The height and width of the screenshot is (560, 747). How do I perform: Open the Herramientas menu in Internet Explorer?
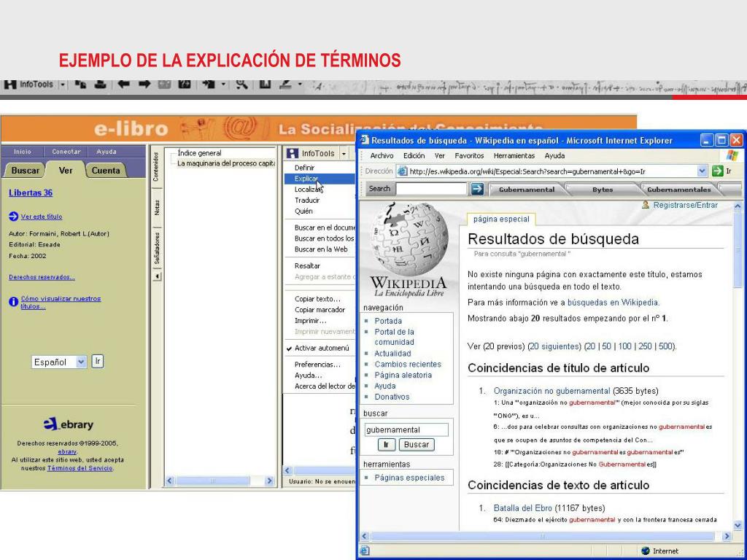514,155
